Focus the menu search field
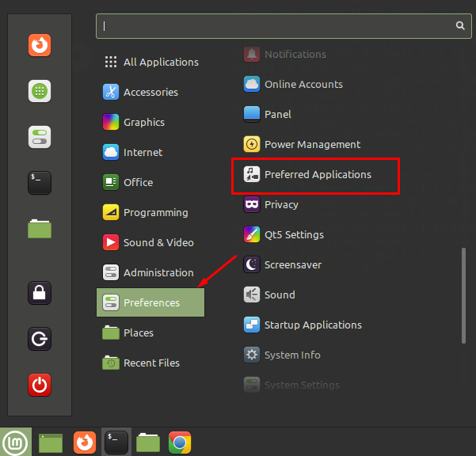Screen dimensions: 476x456 [284, 26]
